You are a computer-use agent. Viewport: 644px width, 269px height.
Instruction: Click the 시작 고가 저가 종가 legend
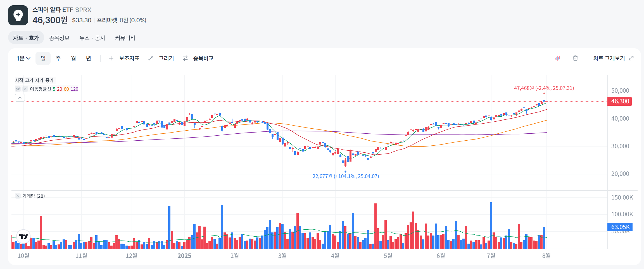pyautogui.click(x=34, y=80)
